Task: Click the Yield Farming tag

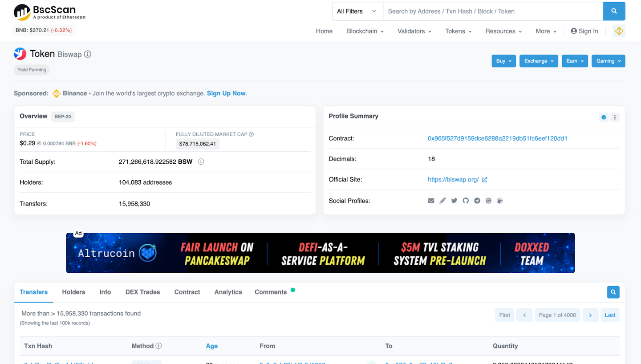Action: click(32, 70)
